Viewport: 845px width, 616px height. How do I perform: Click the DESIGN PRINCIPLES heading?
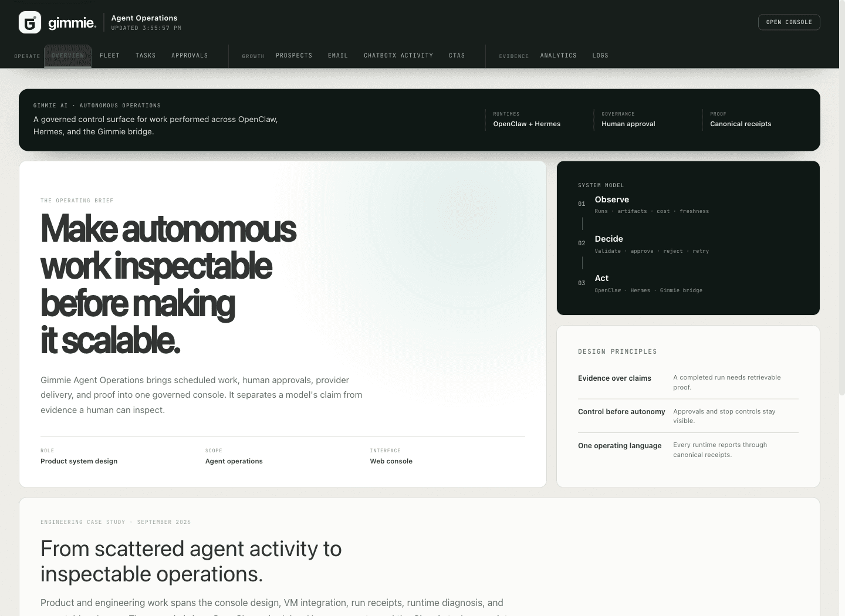tap(617, 352)
